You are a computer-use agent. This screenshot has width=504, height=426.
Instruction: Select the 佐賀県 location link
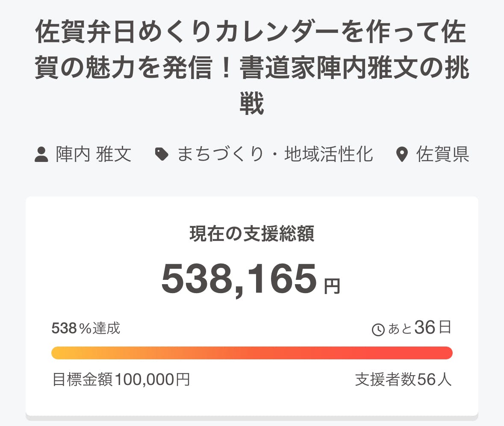[443, 155]
